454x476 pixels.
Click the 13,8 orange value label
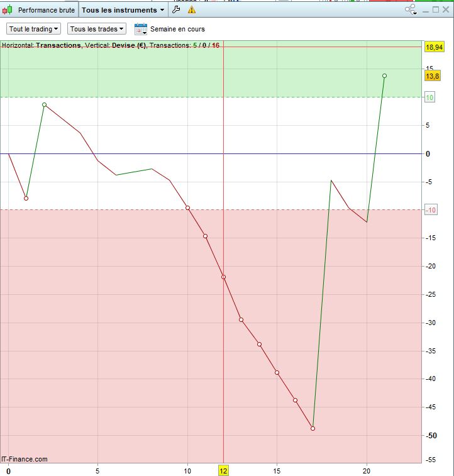coord(432,76)
